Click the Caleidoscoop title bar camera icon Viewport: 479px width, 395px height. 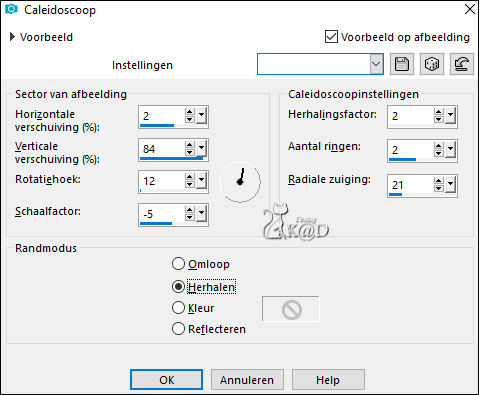(x=11, y=9)
